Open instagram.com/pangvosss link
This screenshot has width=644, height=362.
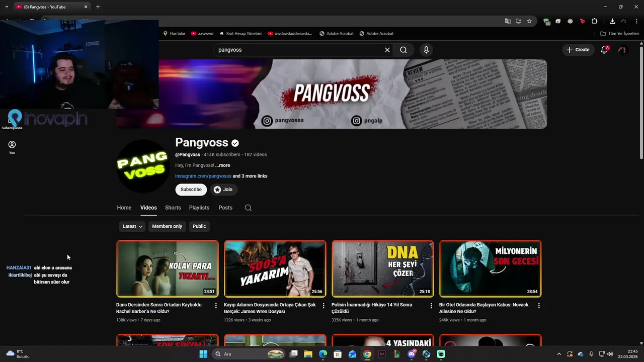point(203,176)
